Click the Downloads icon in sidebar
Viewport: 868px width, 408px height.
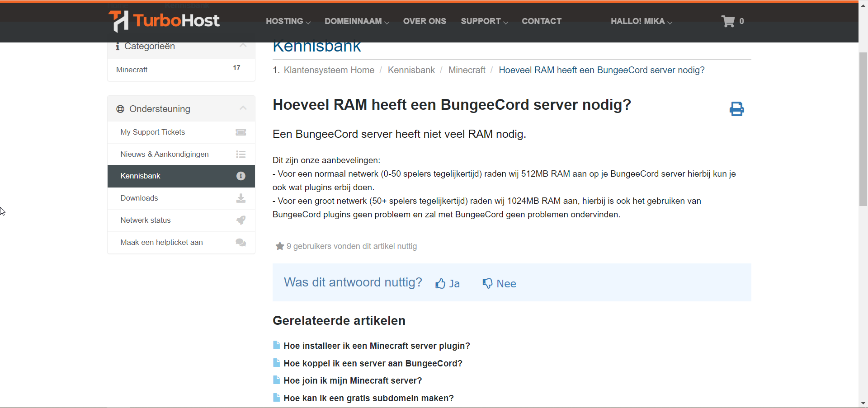241,198
